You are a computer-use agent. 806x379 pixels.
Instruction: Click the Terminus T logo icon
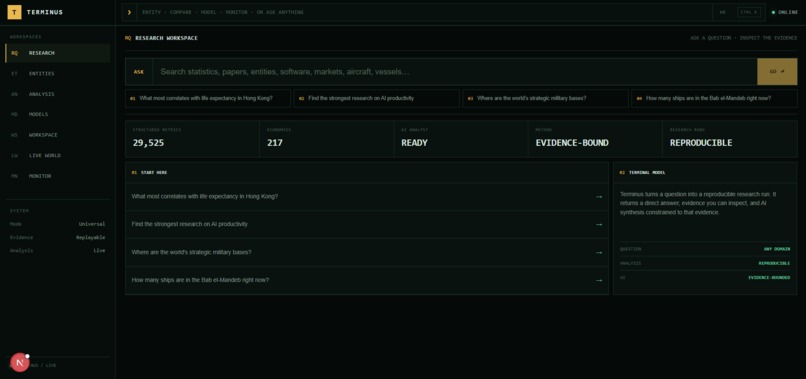point(14,12)
